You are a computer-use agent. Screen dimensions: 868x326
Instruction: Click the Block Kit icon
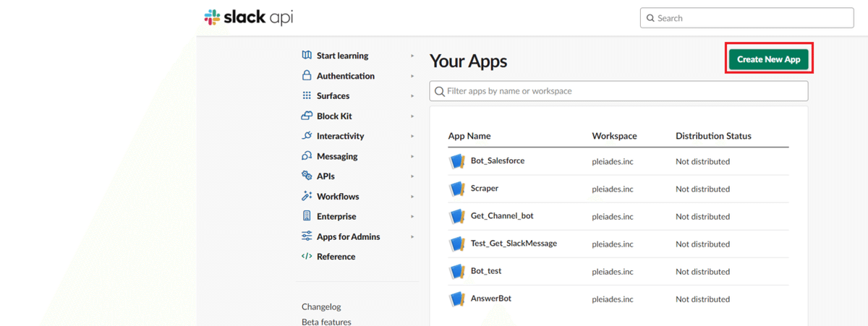coord(306,116)
